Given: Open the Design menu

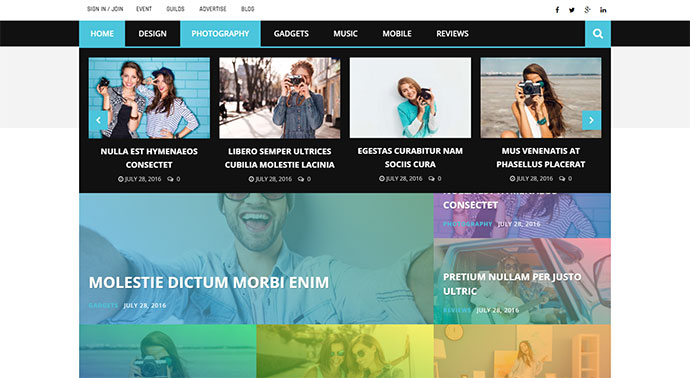Looking at the screenshot, I should click(x=152, y=33).
